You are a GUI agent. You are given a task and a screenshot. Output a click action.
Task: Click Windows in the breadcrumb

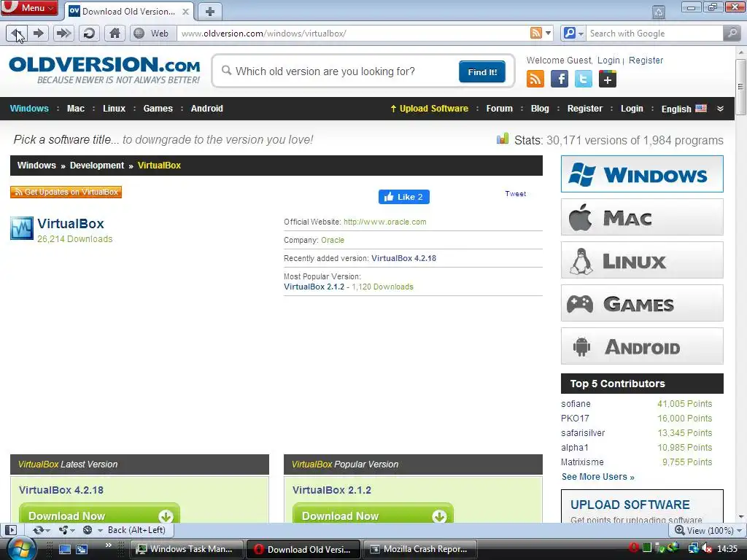[36, 166]
